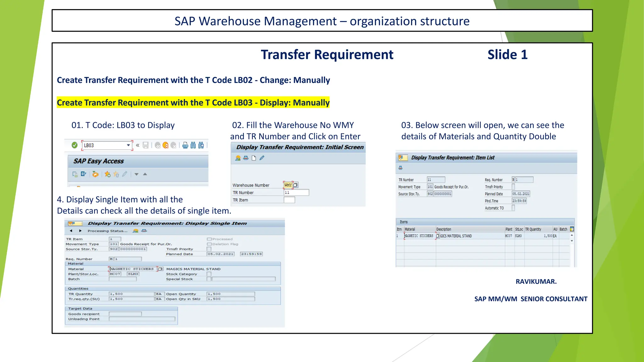Viewport: 644px width, 362px height.
Task: Click the mountain overview icon in Single Item toolbar
Action: pos(136,231)
